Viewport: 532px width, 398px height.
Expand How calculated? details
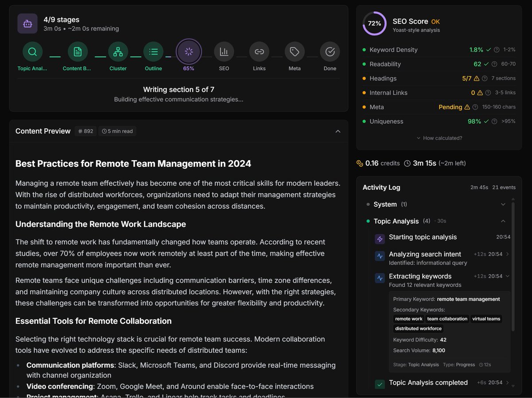[439, 138]
